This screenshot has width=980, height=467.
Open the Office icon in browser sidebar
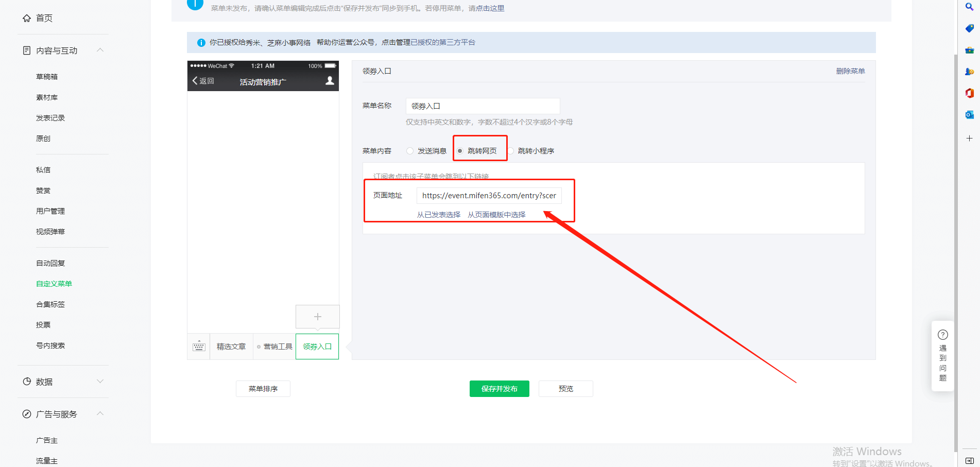(970, 93)
